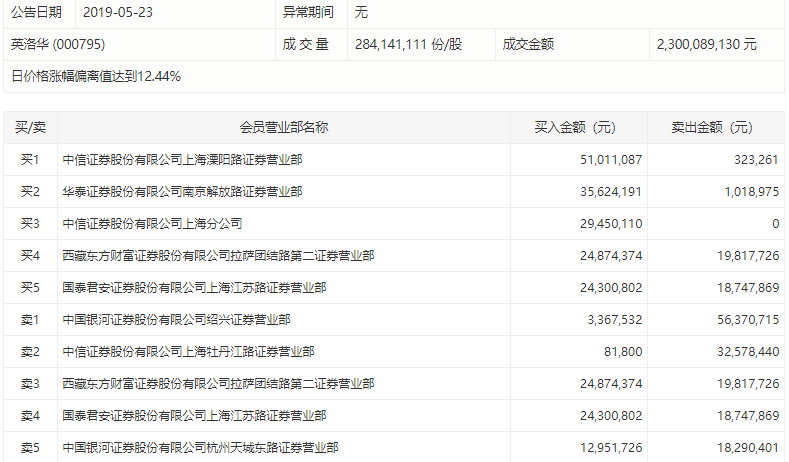Click sell amount 56,370,715
This screenshot has width=789, height=462.
click(748, 320)
